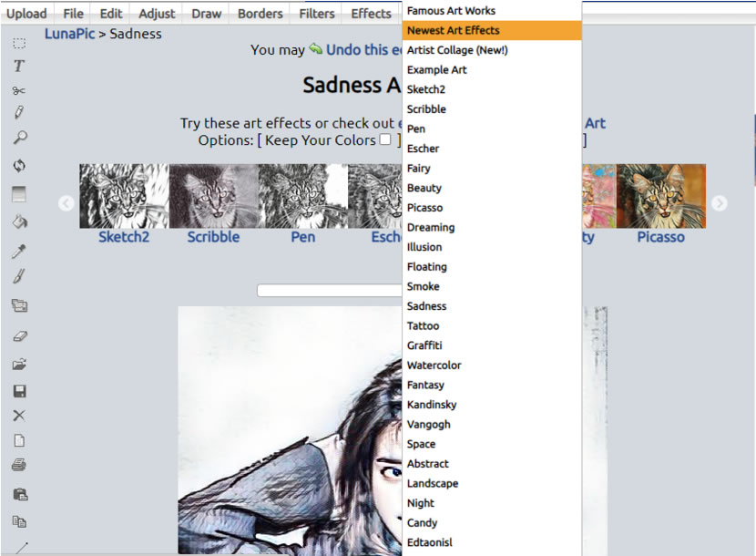Click the open folder icon
The width and height of the screenshot is (756, 556).
19,365
